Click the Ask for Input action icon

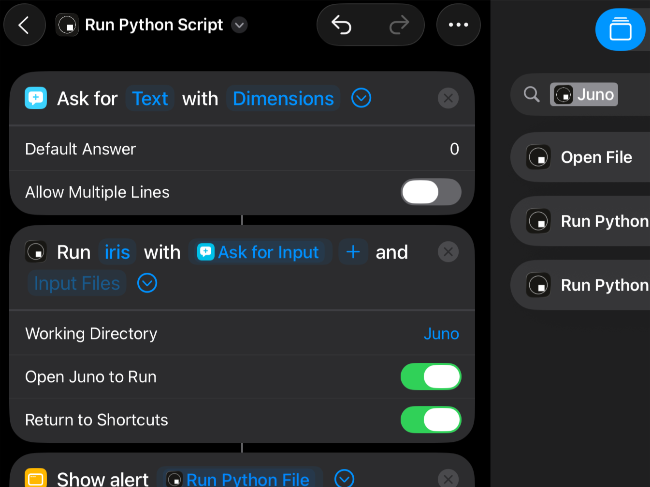pyautogui.click(x=36, y=98)
